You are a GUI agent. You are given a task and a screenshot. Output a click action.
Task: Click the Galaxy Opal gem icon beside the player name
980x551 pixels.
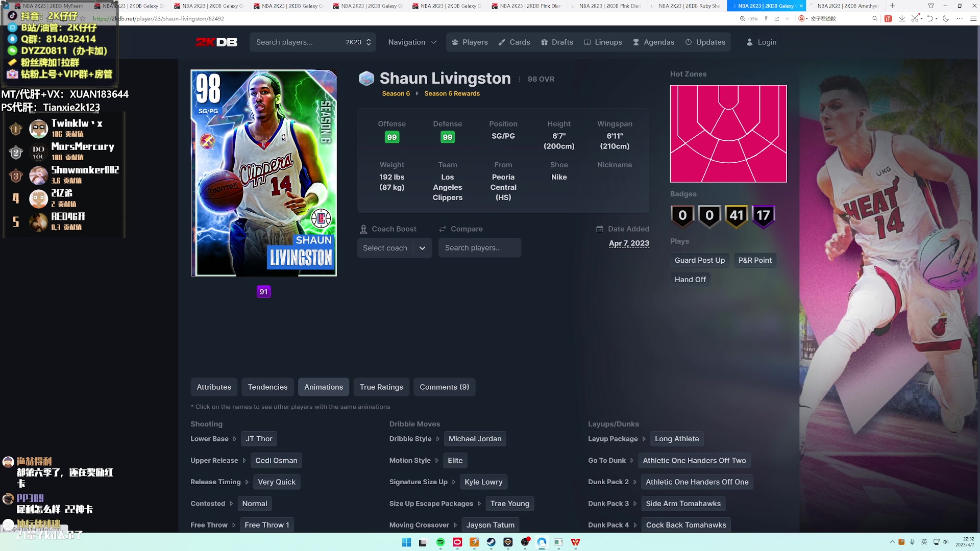366,78
